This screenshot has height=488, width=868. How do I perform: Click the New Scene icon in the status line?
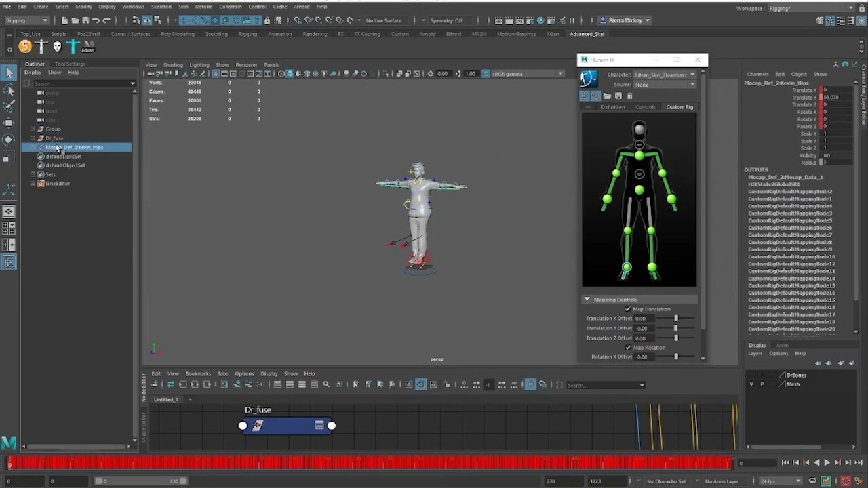[x=63, y=20]
